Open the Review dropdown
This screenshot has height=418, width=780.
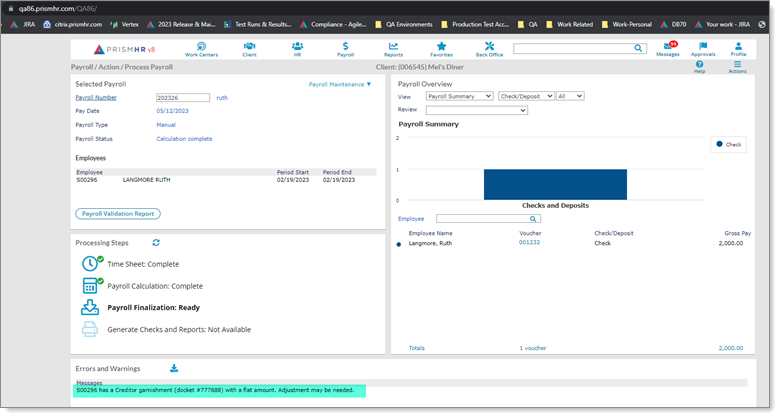pos(476,110)
